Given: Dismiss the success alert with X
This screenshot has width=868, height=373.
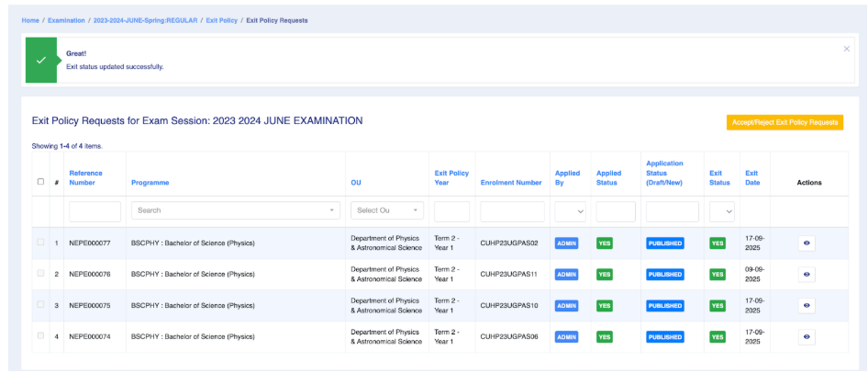Looking at the screenshot, I should point(846,49).
